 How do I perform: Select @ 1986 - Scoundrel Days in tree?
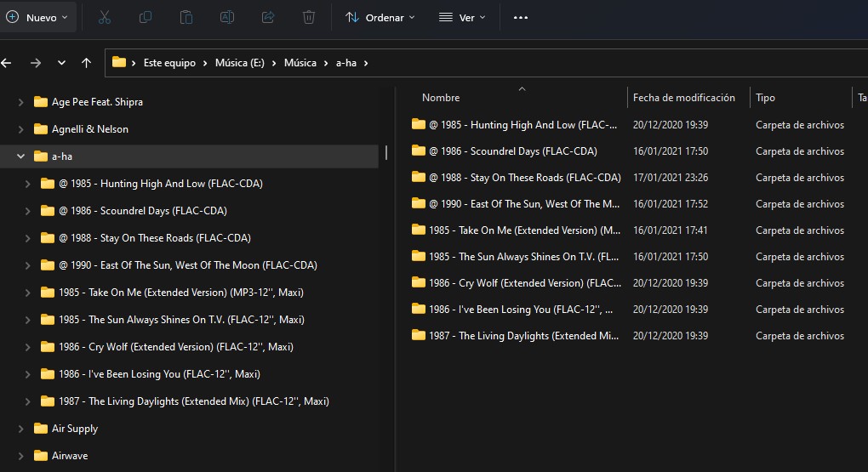[x=143, y=211]
